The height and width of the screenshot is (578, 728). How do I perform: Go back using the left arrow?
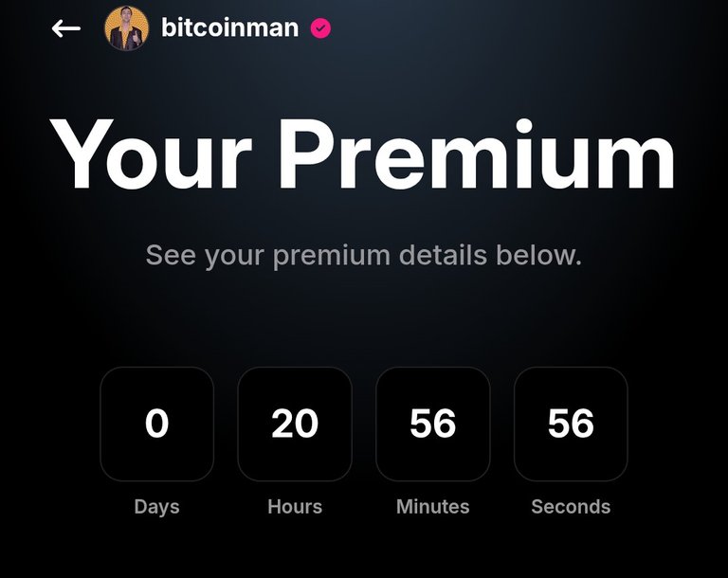[66, 28]
